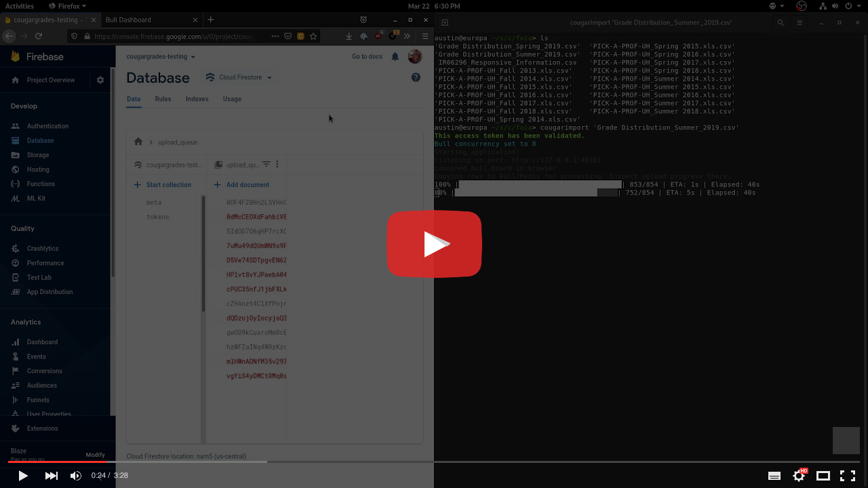Switch to the Indexes tab
This screenshot has width=868, height=488.
pos(197,99)
